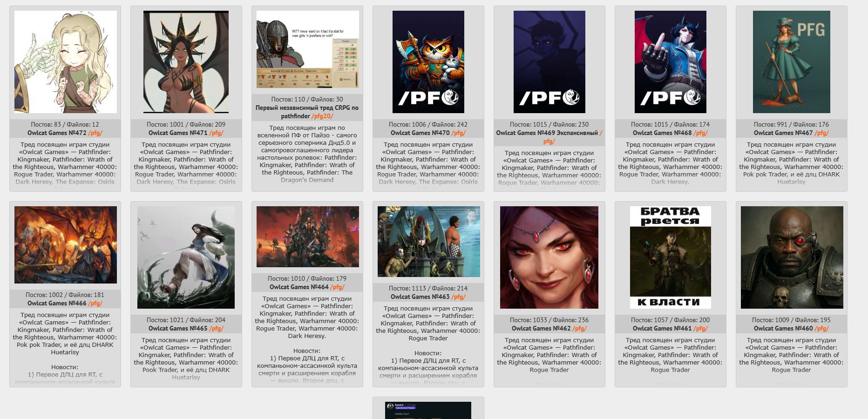
Task: Click the /pfg/ tag of Owlcat Games №468
Action: 701,133
